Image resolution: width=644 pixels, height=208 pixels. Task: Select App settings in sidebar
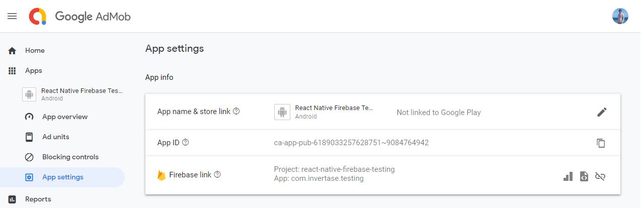[62, 177]
